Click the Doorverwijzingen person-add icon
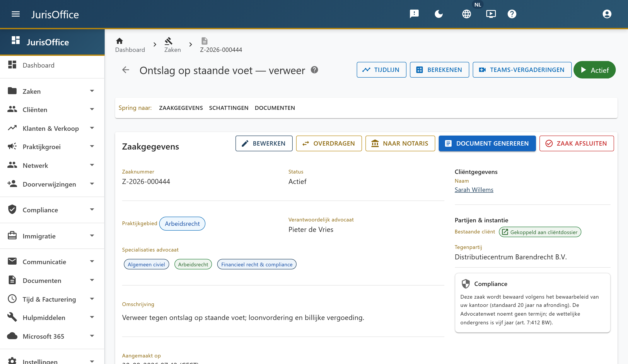Image resolution: width=628 pixels, height=364 pixels. point(12,184)
